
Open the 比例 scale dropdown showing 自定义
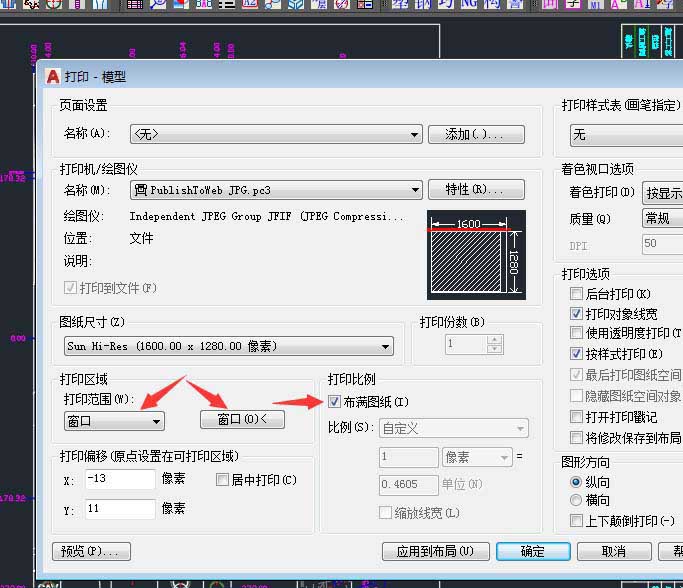[453, 429]
